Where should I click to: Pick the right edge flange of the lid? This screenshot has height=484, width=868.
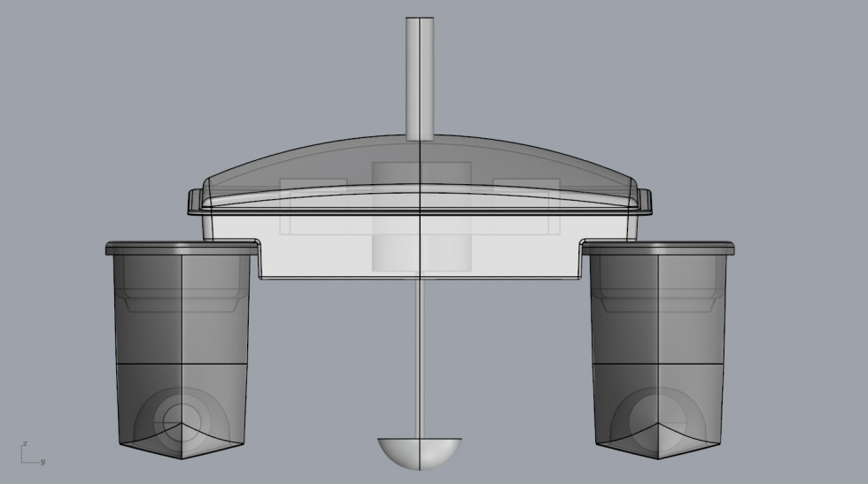644,202
